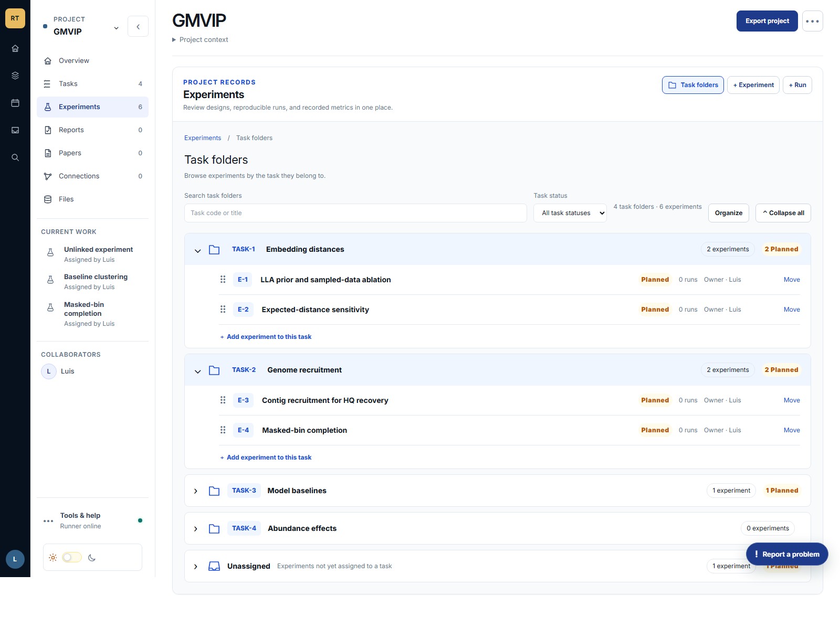
Task: Open the calendar icon in the left rail
Action: pos(15,103)
